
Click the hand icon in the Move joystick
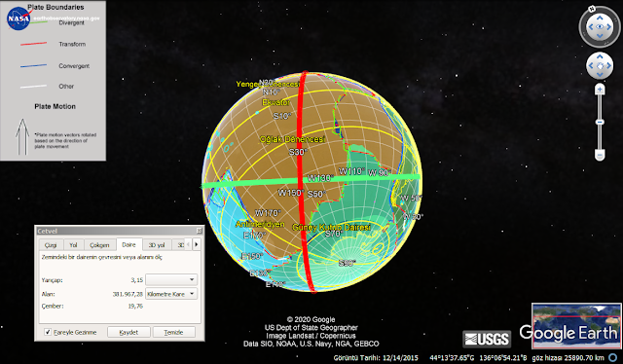(x=600, y=66)
